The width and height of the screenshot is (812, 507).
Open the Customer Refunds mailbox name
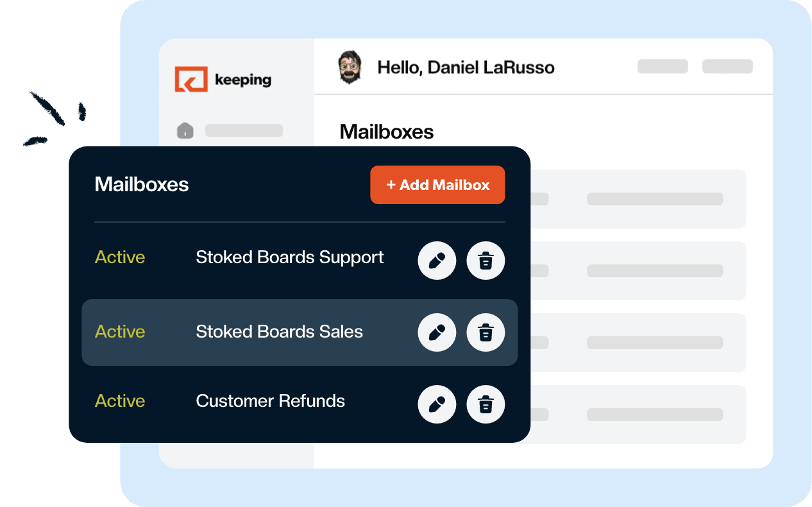coord(270,401)
